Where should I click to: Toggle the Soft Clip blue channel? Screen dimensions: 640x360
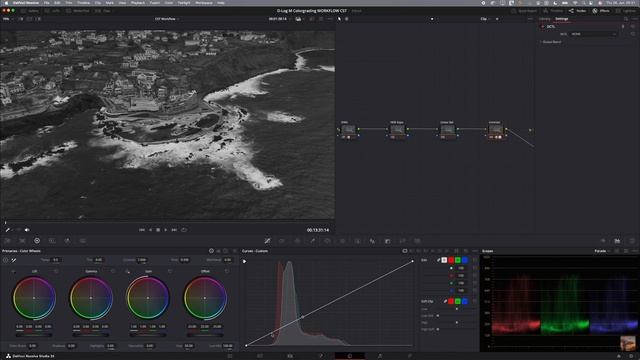(465, 301)
